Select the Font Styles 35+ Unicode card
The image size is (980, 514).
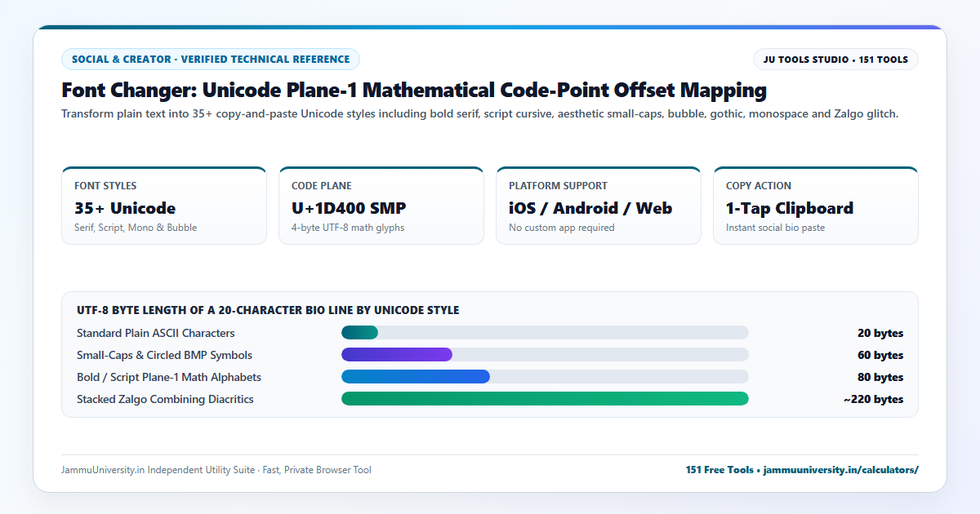coord(164,206)
